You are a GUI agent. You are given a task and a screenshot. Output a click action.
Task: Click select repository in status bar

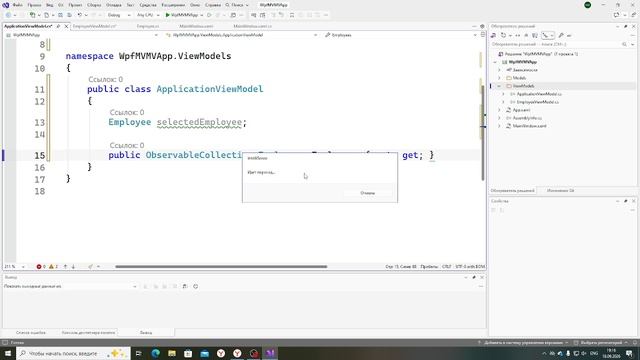601,343
